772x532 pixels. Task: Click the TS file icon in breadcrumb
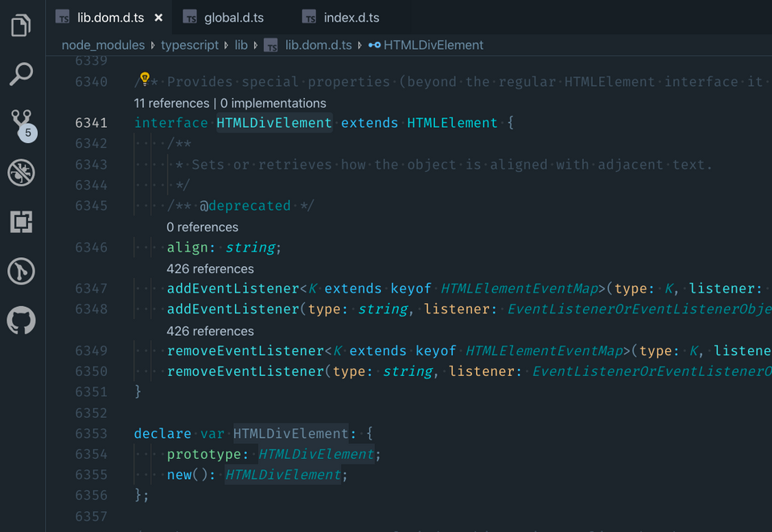(x=271, y=45)
